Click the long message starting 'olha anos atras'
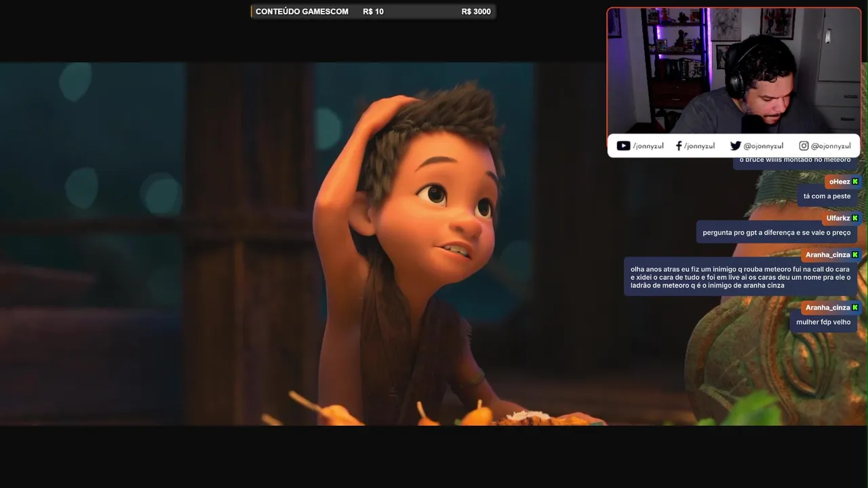This screenshot has width=868, height=488. [x=741, y=277]
